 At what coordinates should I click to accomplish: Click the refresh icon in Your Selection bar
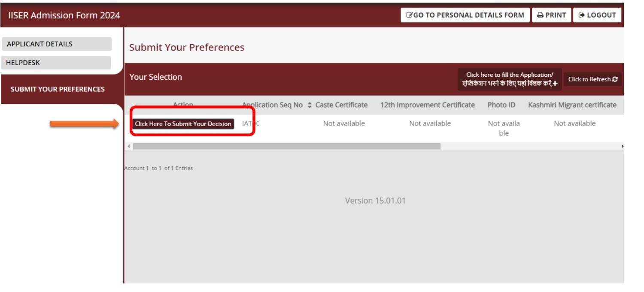click(615, 79)
